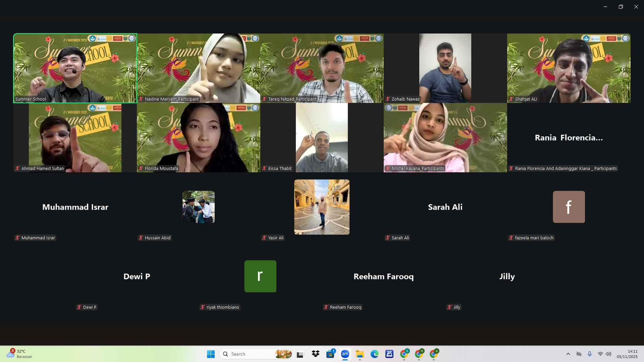
Task: Click the microphone icon in system tray
Action: (590, 354)
